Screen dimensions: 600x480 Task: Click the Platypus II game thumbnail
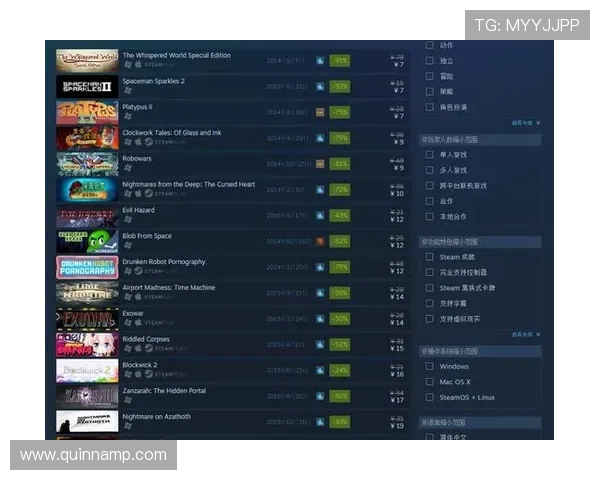87,112
